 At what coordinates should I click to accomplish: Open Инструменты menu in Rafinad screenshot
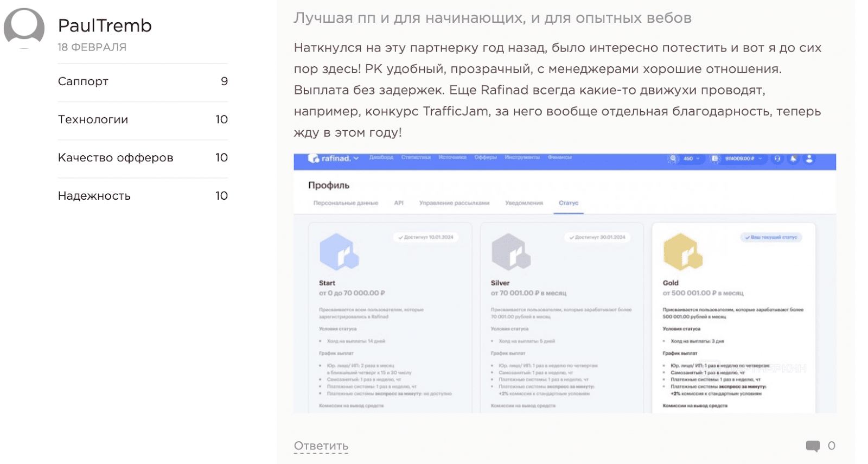click(522, 157)
